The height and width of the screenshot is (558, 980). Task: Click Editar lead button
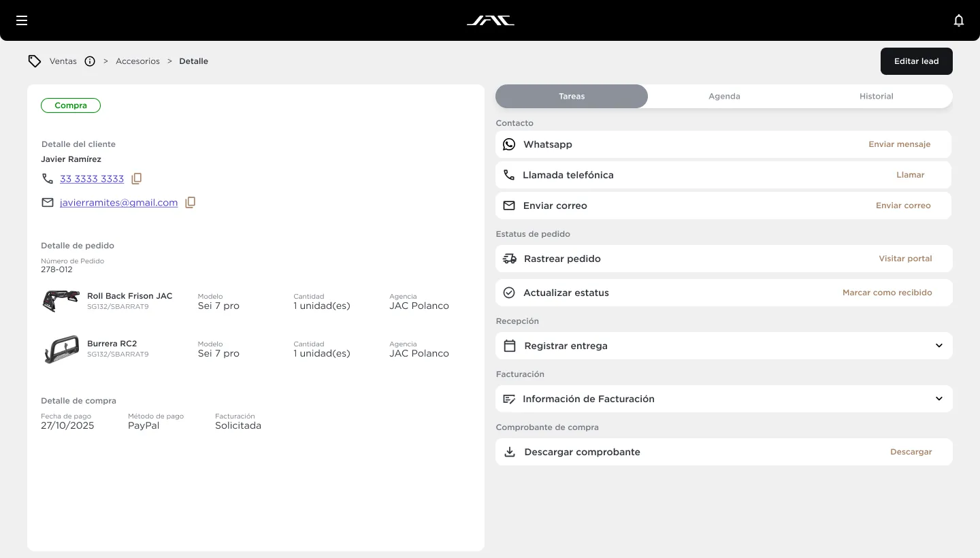(x=917, y=61)
